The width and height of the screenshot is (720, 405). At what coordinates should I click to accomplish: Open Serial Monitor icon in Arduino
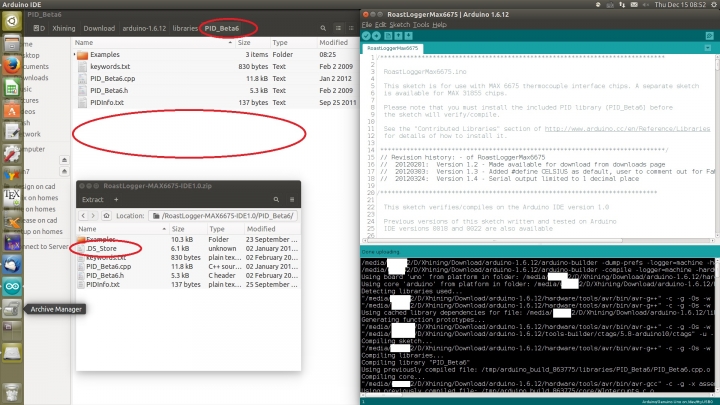click(709, 36)
